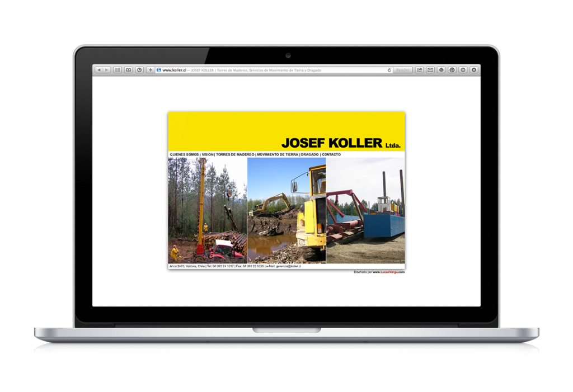Open the VISION menu item
The width and height of the screenshot is (573, 392).
click(208, 154)
